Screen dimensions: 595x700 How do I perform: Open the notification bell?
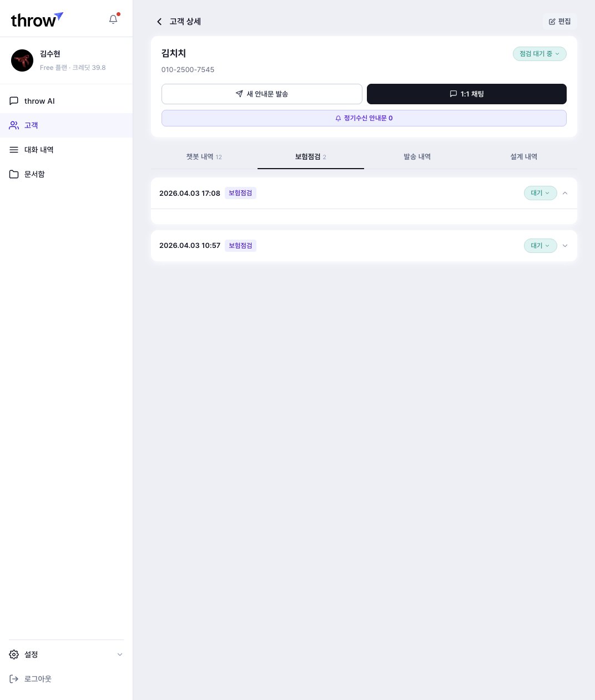tap(113, 19)
